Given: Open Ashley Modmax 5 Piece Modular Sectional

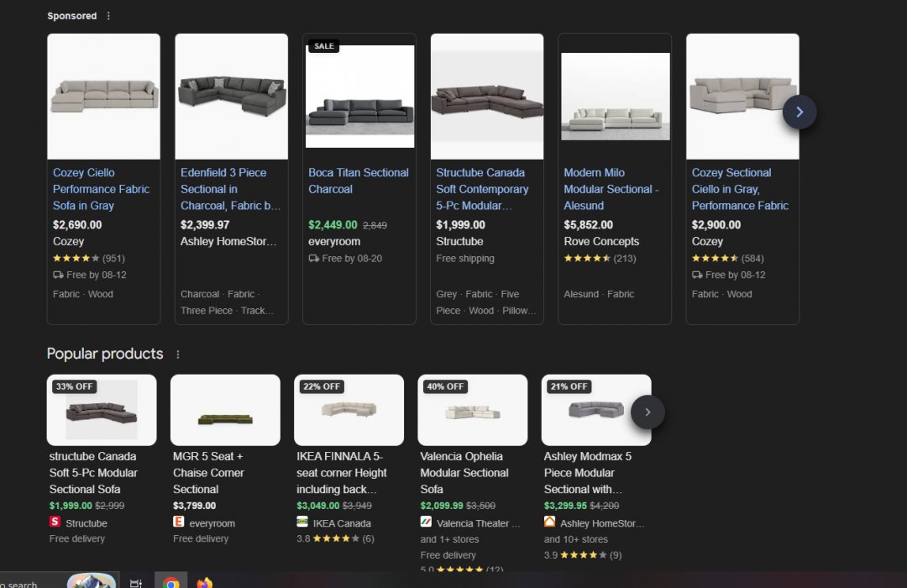Looking at the screenshot, I should click(x=588, y=473).
